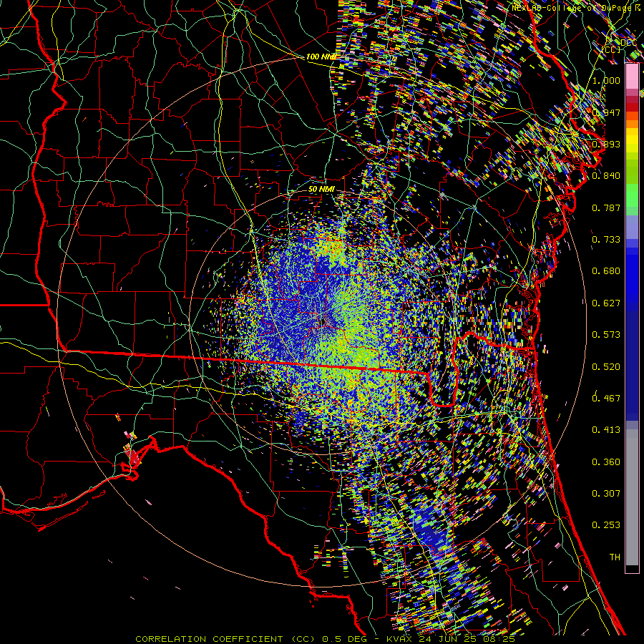Click the 0.253 scale value

click(x=606, y=525)
